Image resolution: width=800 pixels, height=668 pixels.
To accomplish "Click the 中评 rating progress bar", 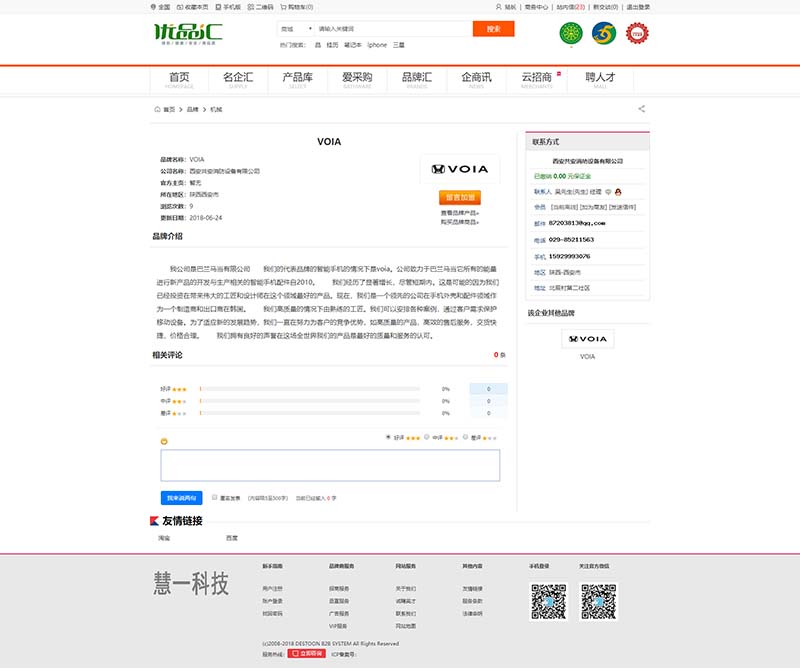I will tap(310, 401).
